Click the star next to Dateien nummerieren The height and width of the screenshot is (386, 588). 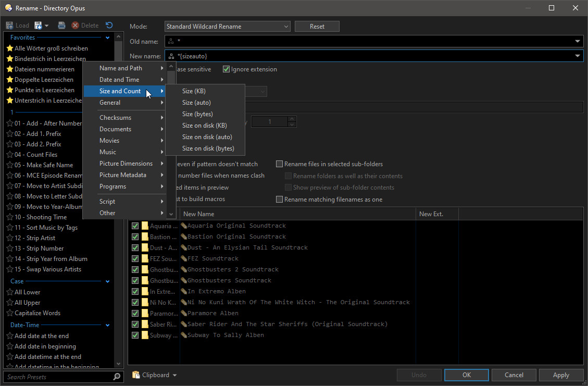[x=10, y=69]
